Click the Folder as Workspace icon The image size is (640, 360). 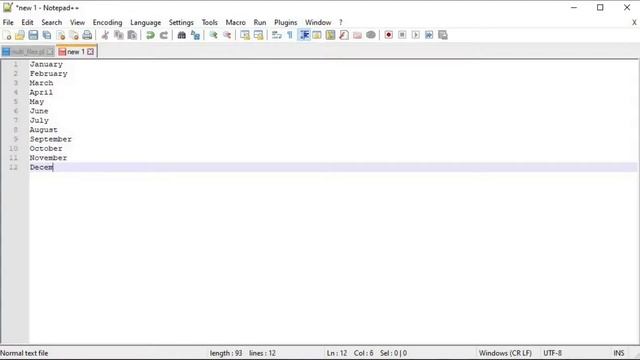click(357, 35)
